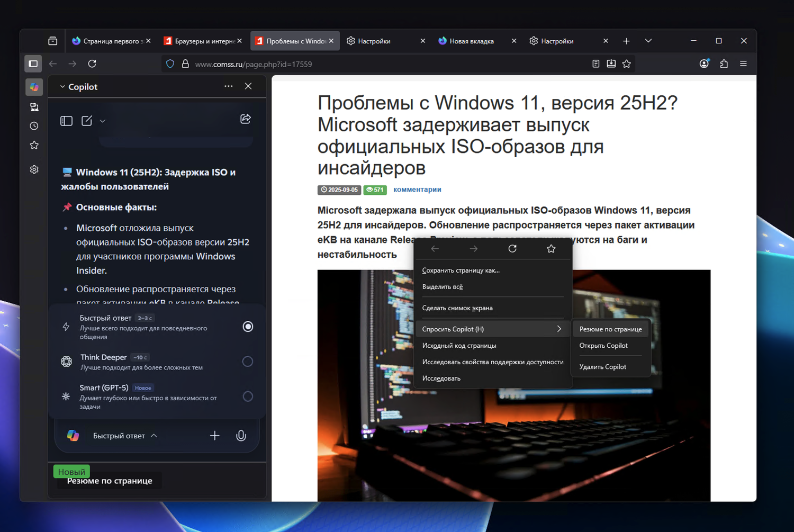Enable reader view from the address bar
794x532 pixels.
[596, 64]
